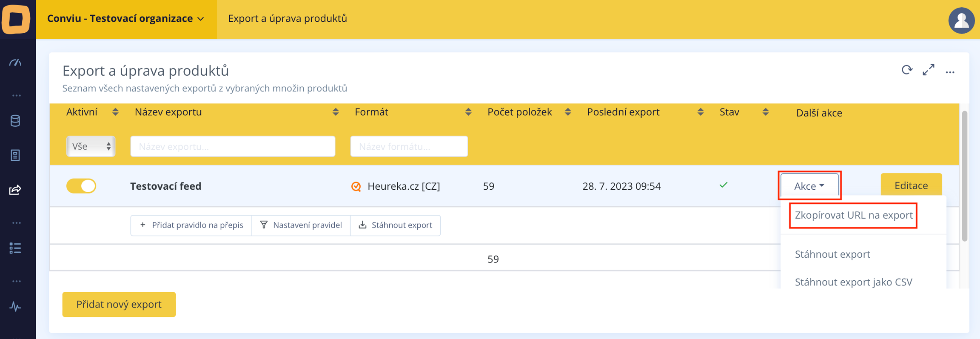The height and width of the screenshot is (339, 980).
Task: Click the Editace button
Action: [x=911, y=185]
